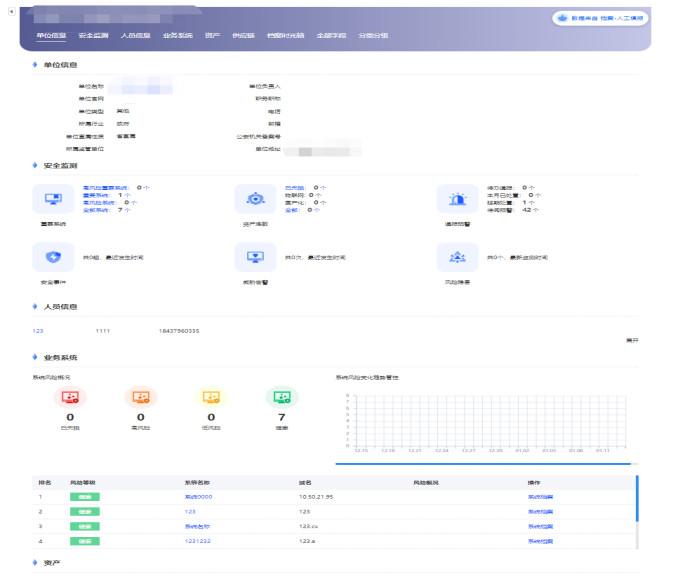Open the 供应链 tab

click(x=243, y=35)
